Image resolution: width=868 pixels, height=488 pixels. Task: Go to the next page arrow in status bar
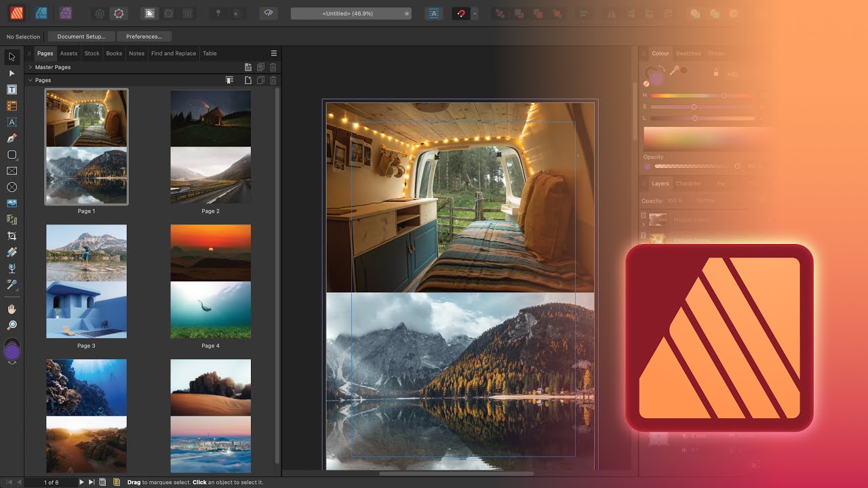pos(81,482)
